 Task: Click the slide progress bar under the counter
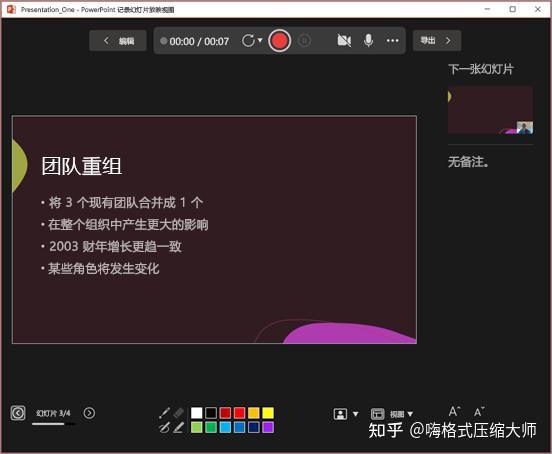54,424
